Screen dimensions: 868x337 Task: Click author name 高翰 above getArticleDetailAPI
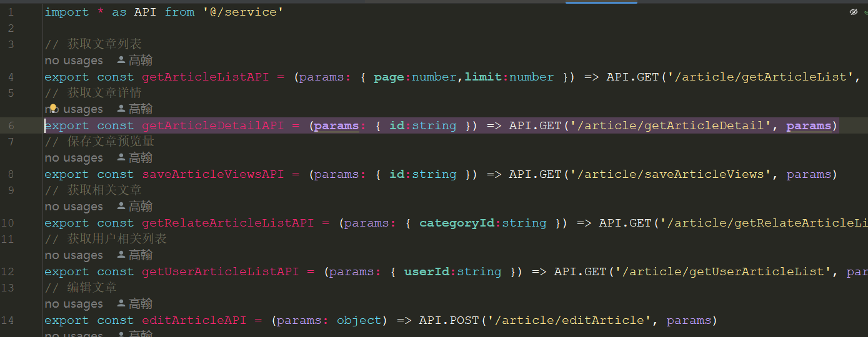[141, 109]
